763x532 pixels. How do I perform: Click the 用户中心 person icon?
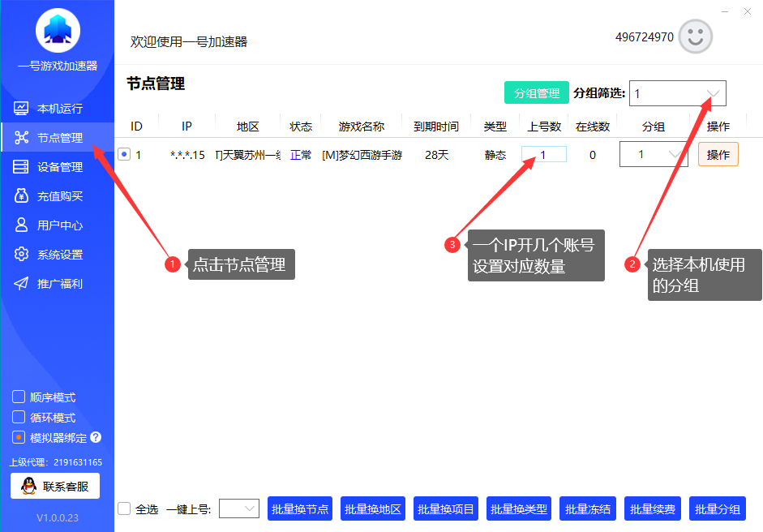coord(21,225)
